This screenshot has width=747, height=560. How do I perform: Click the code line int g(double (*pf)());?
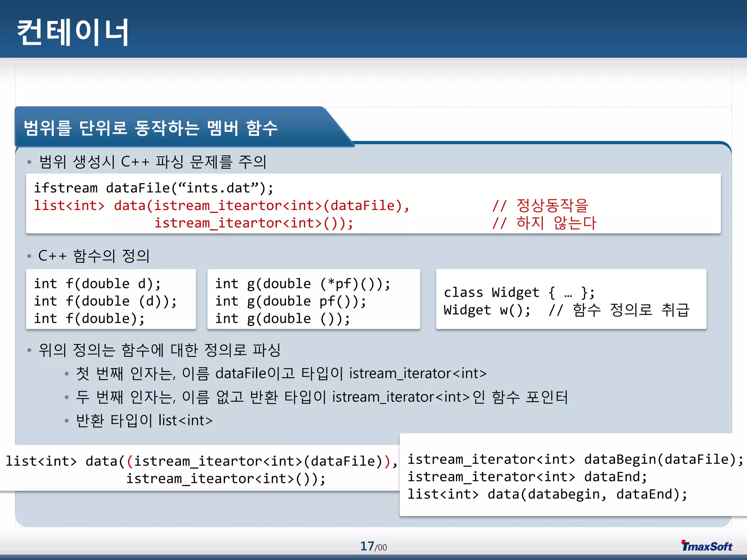click(303, 284)
